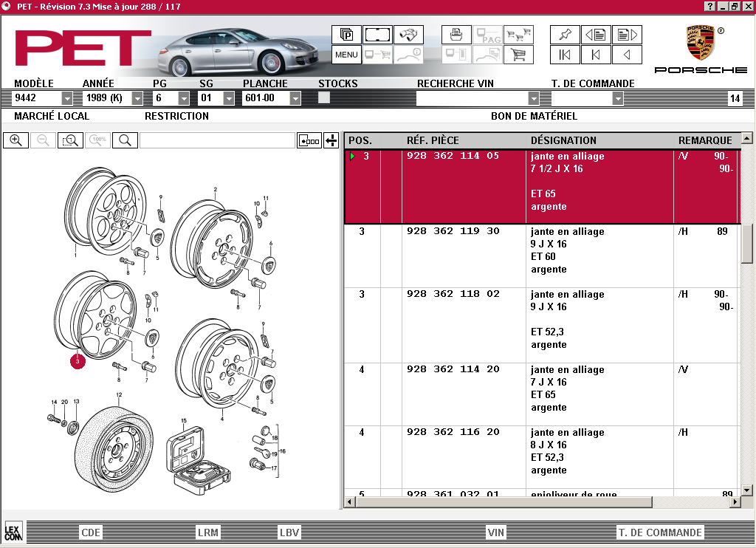Select the zoom-to-region magnifier tool
756x548 pixels.
[70, 140]
